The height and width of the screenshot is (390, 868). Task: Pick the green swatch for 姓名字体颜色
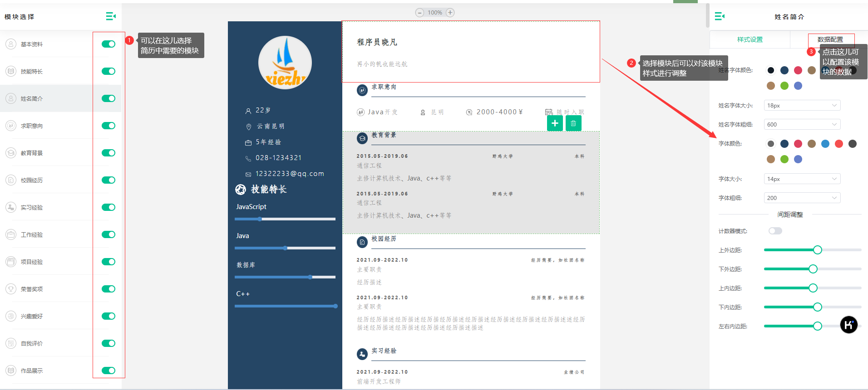784,86
